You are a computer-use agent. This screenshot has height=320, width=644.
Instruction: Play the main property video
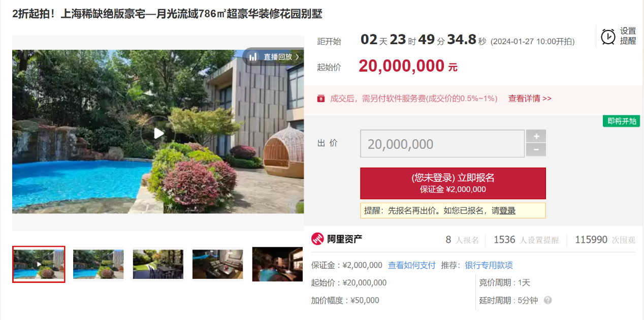[158, 133]
